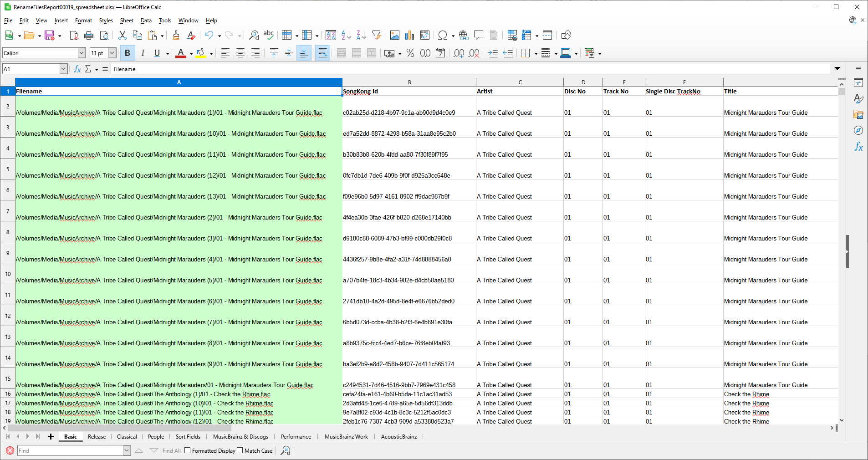The height and width of the screenshot is (460, 868).
Task: Click the AutoFilter funnel icon
Action: (x=376, y=36)
